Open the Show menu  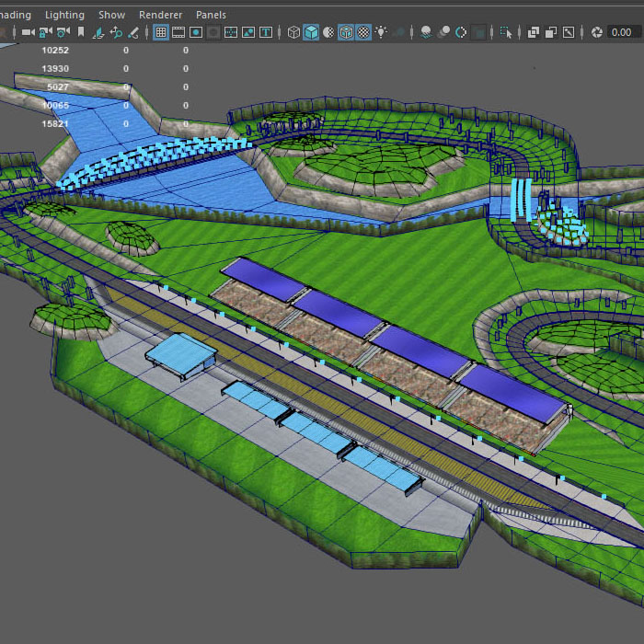[x=111, y=15]
